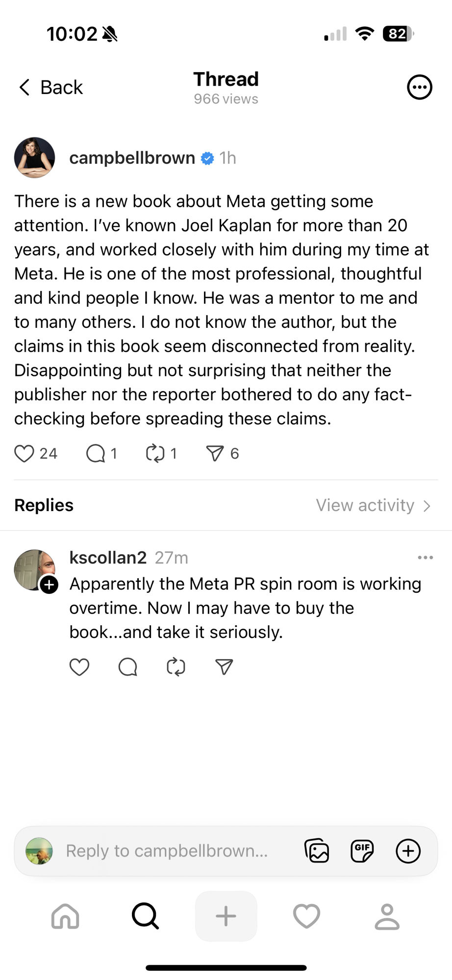This screenshot has width=452, height=980.
Task: Tap the Reply to campbellbrown field
Action: (x=167, y=851)
